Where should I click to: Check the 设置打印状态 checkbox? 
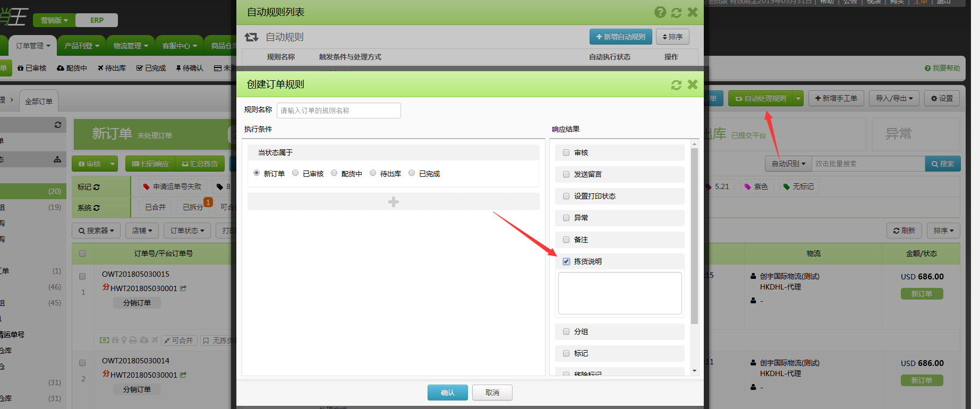pyautogui.click(x=566, y=196)
